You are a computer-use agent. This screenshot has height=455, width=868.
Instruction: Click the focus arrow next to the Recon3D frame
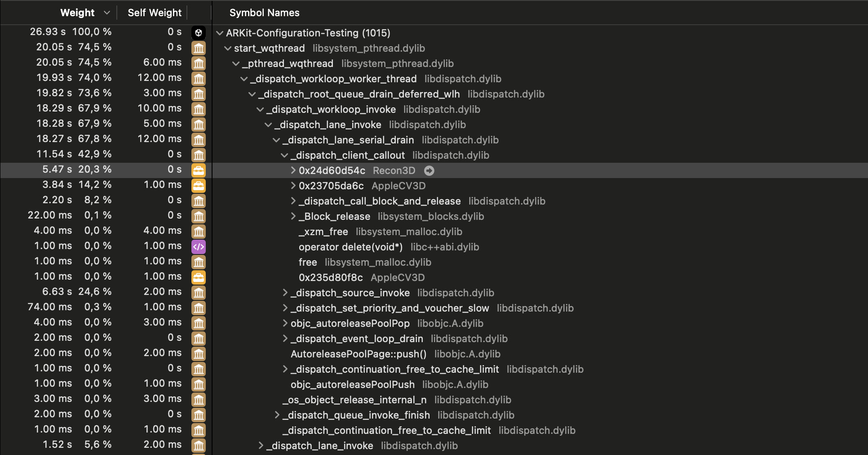[x=429, y=171]
